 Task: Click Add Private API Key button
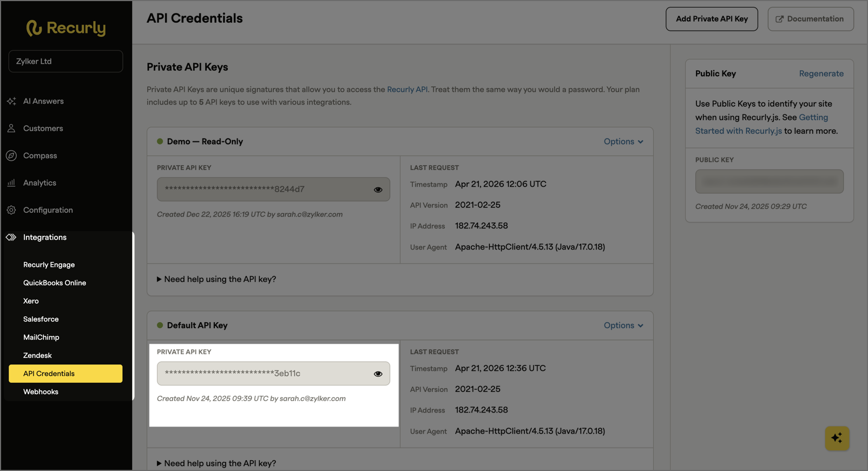[712, 19]
